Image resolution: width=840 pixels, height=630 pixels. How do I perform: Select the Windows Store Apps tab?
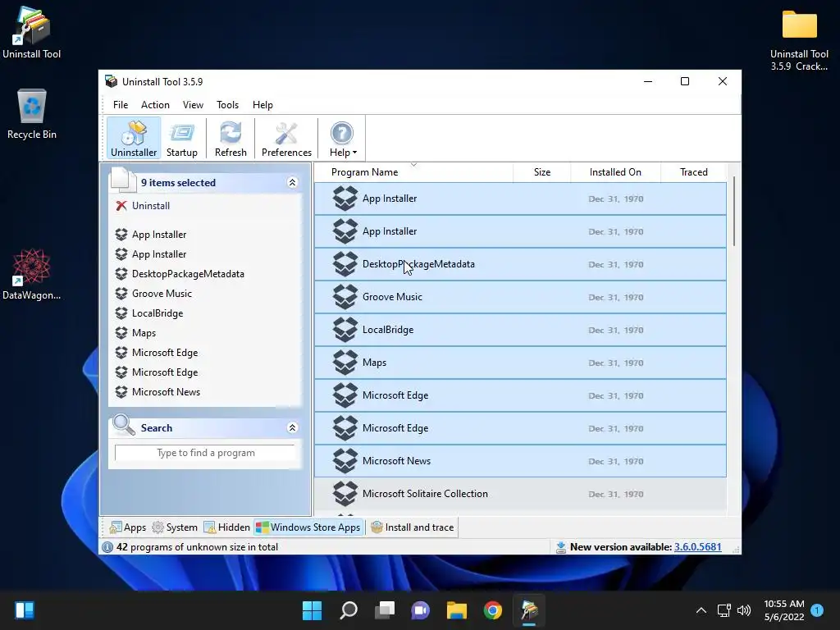click(x=308, y=527)
